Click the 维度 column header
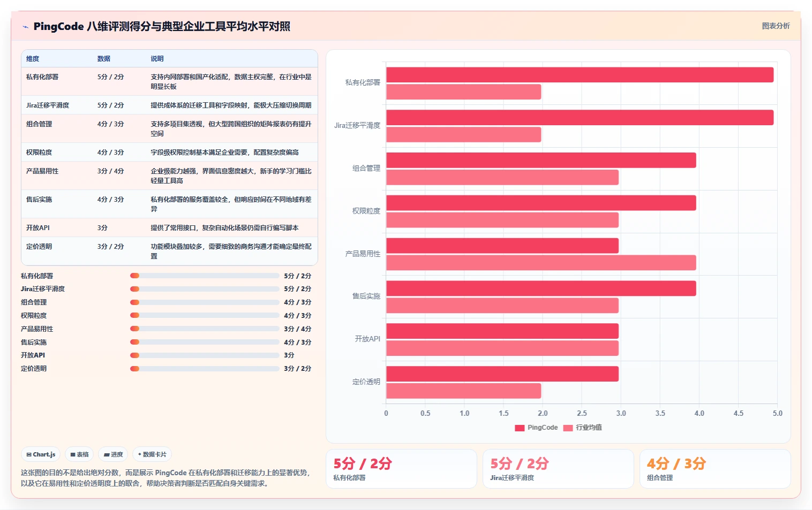The image size is (812, 510). pos(33,59)
